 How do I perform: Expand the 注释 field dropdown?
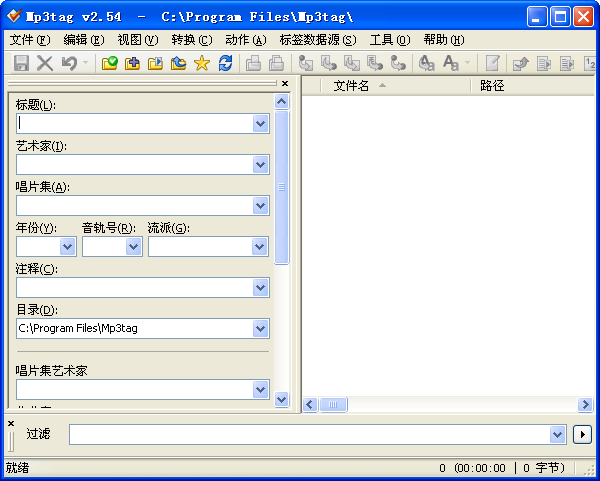260,287
